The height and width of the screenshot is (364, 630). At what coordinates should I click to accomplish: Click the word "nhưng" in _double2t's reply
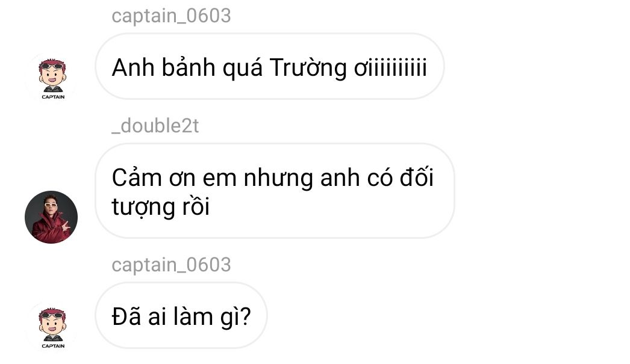[278, 178]
